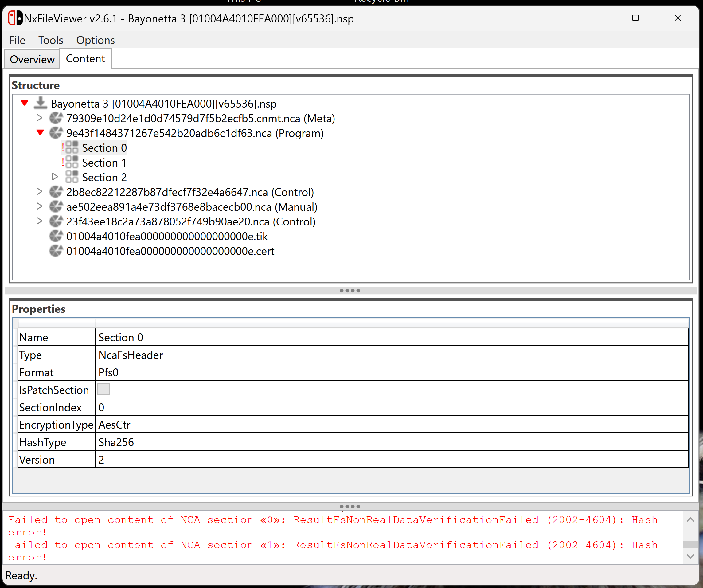Image resolution: width=703 pixels, height=588 pixels.
Task: Click the icon beside 2b8ec82212287b87 Control nca
Action: 56,192
